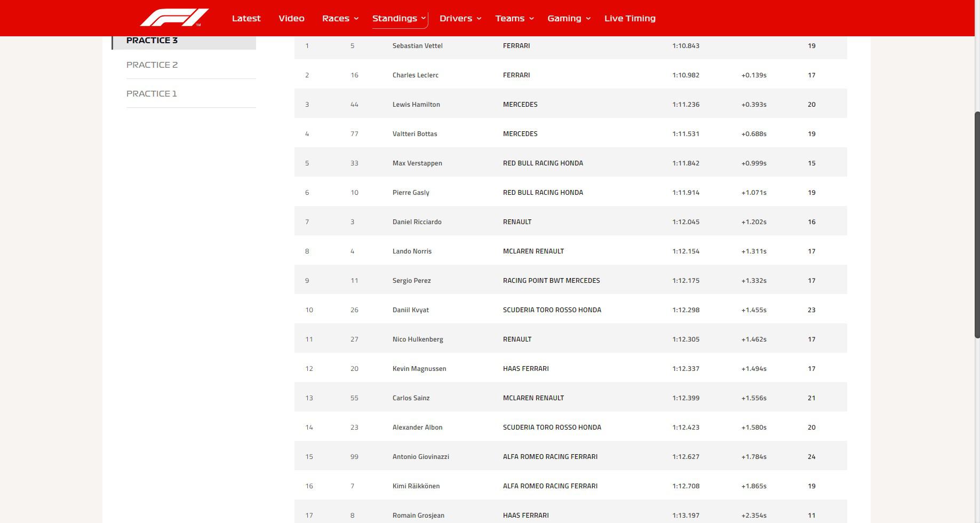The height and width of the screenshot is (523, 980).
Task: Click Vettel's lap time 1:10.843
Action: [x=686, y=46]
